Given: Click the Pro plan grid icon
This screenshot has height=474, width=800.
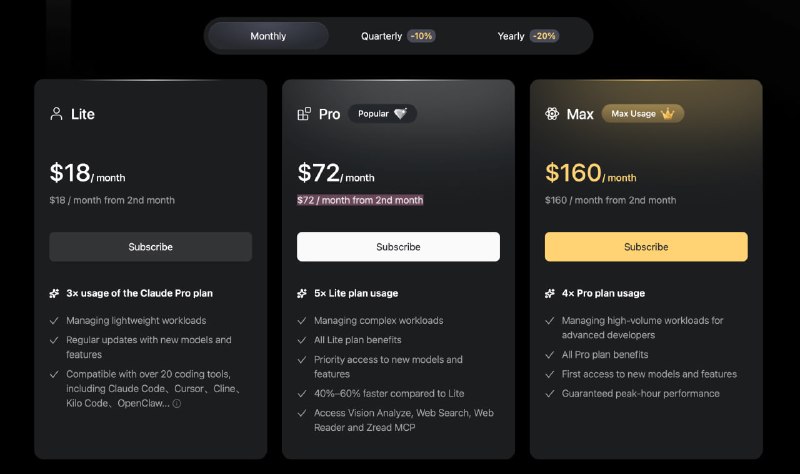Looking at the screenshot, I should click(304, 114).
